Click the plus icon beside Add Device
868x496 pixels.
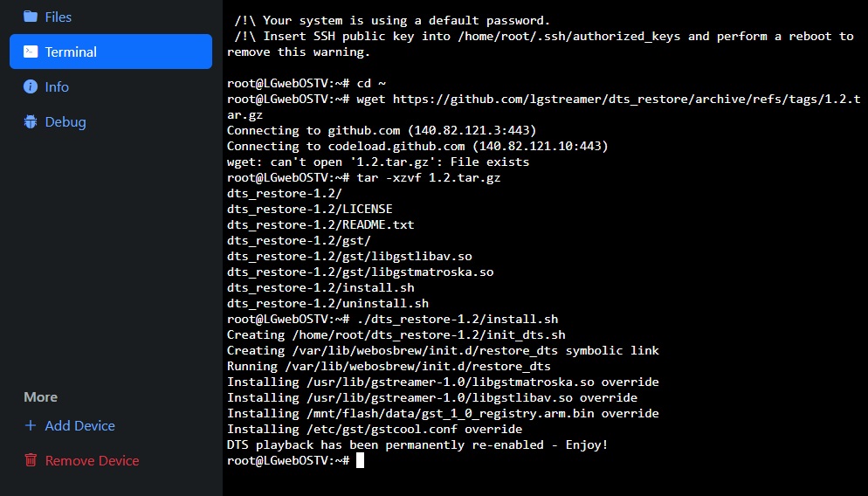pyautogui.click(x=31, y=425)
